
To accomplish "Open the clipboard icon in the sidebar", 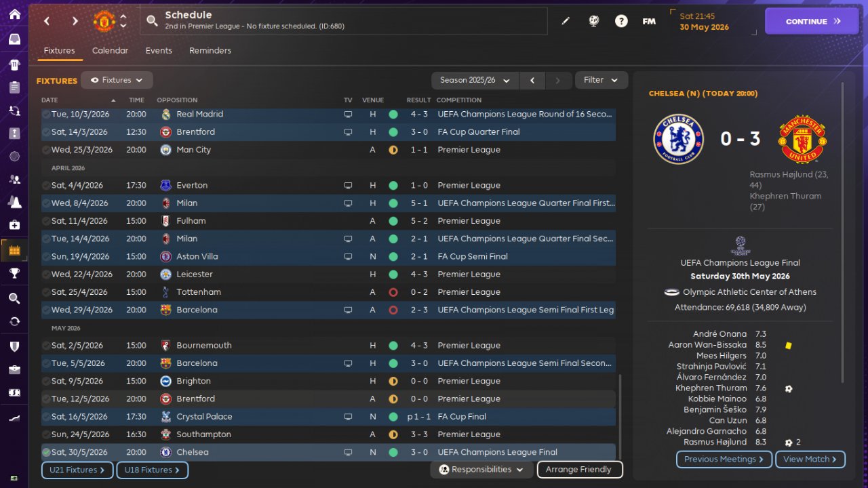I will [14, 87].
